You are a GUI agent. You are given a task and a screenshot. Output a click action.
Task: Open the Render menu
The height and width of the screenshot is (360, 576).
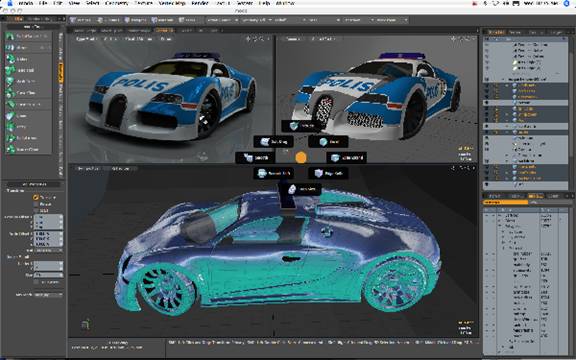click(x=199, y=3)
